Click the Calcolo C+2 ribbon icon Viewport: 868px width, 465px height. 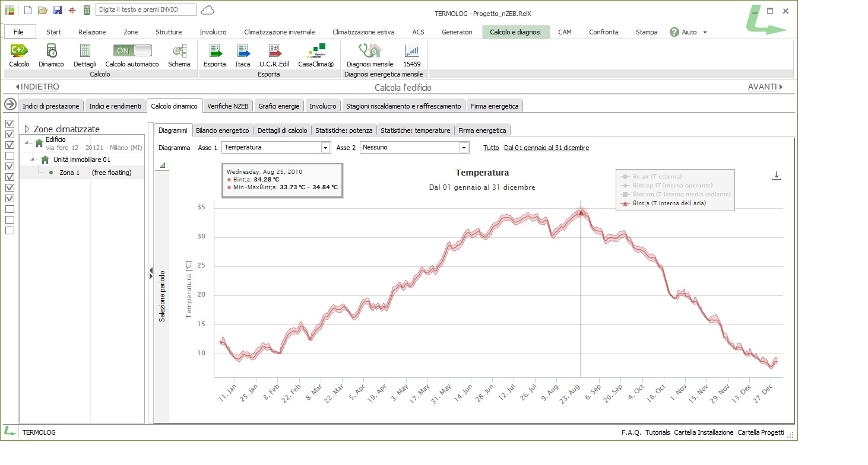click(x=19, y=50)
